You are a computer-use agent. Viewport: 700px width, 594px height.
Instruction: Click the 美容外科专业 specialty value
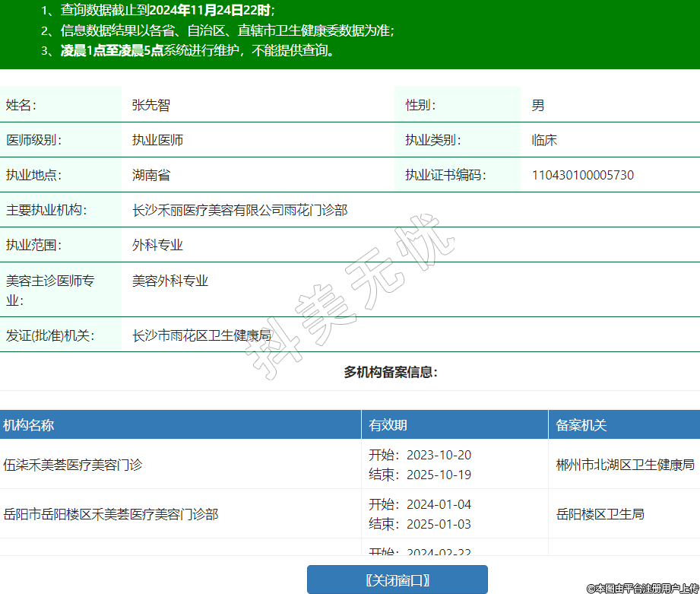point(170,281)
